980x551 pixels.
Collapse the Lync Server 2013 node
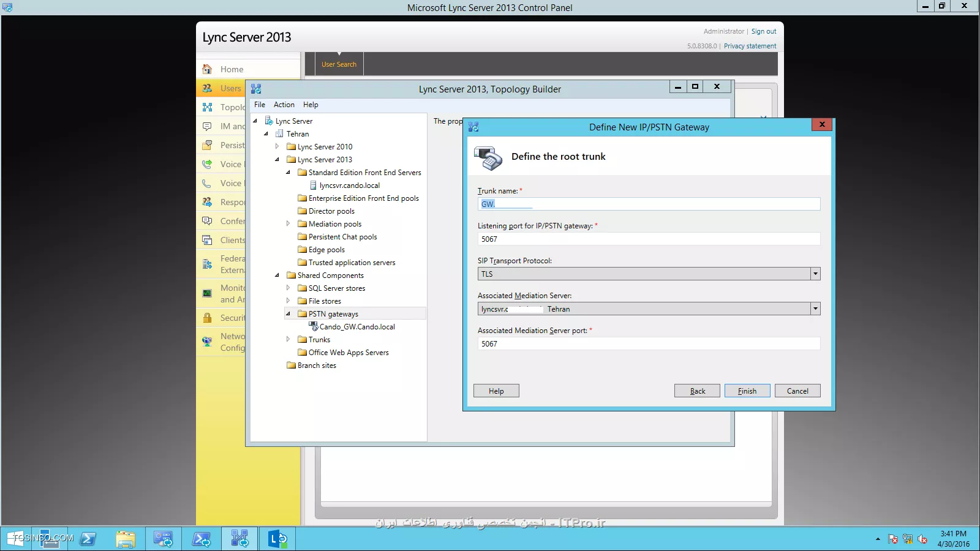click(277, 159)
